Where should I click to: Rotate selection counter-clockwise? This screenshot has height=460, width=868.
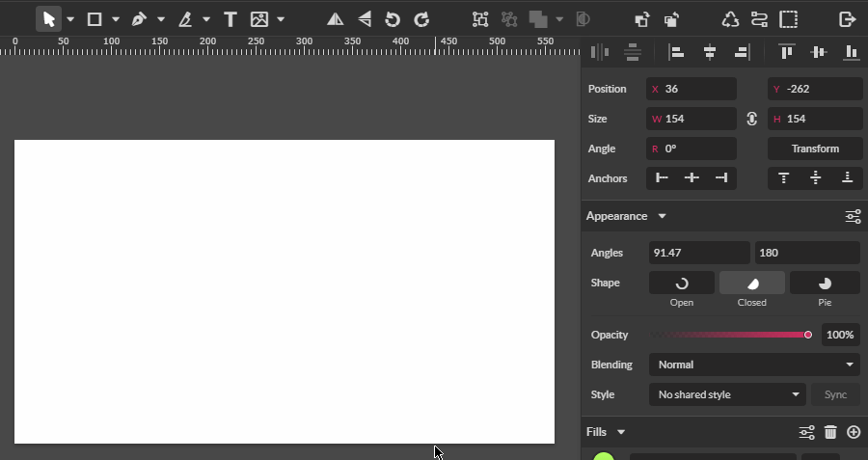coord(393,19)
